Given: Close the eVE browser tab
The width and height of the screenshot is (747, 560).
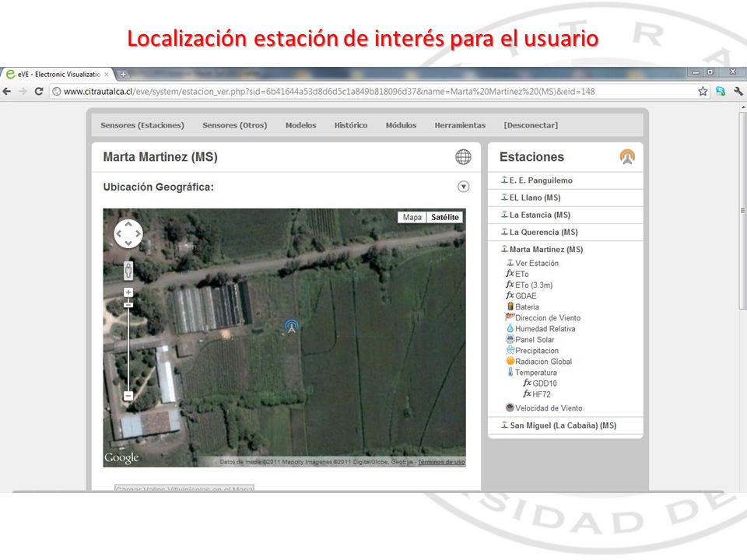Looking at the screenshot, I should click(x=107, y=75).
